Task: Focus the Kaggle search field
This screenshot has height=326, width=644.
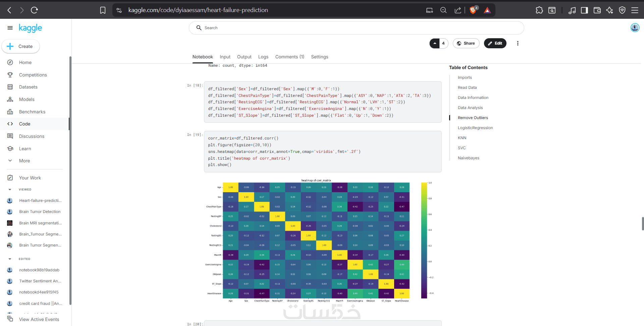Action: 356,28
